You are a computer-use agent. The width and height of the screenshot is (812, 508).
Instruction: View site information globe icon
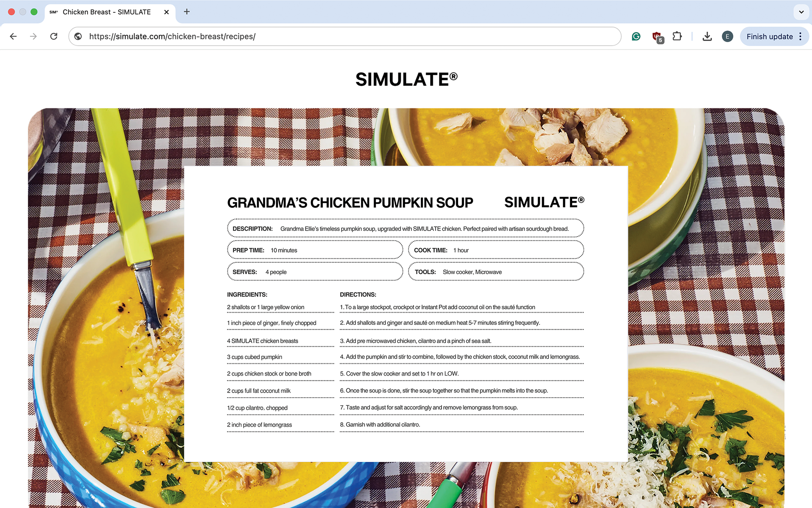pyautogui.click(x=78, y=36)
